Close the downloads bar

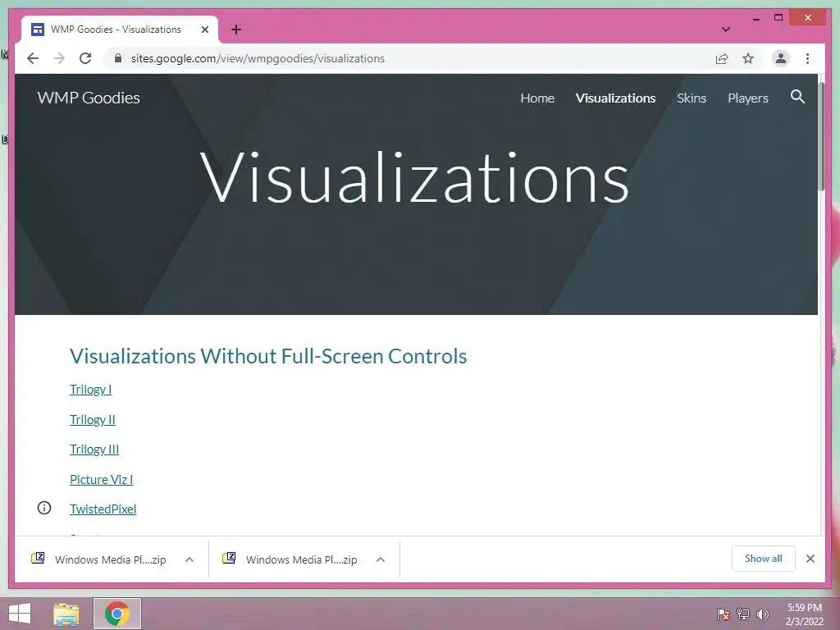pyautogui.click(x=810, y=559)
